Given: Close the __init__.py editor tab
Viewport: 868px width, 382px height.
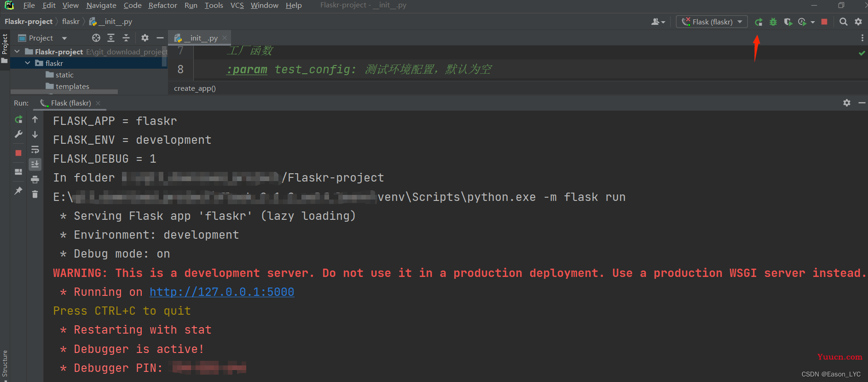Looking at the screenshot, I should [225, 38].
